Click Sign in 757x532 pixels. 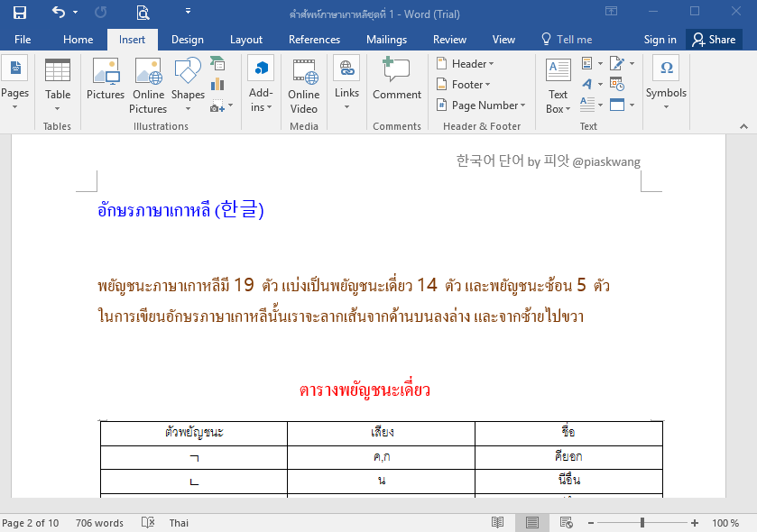click(x=660, y=40)
